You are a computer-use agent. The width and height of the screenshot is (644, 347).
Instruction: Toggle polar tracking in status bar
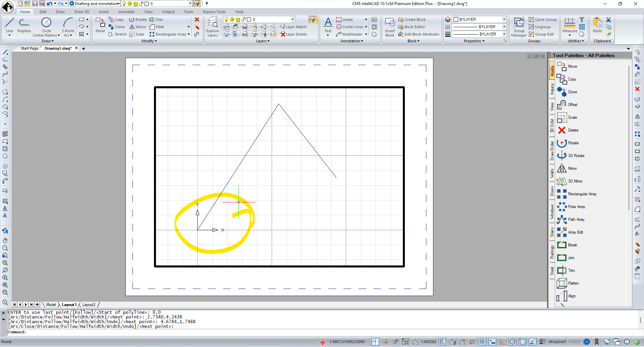click(512, 342)
